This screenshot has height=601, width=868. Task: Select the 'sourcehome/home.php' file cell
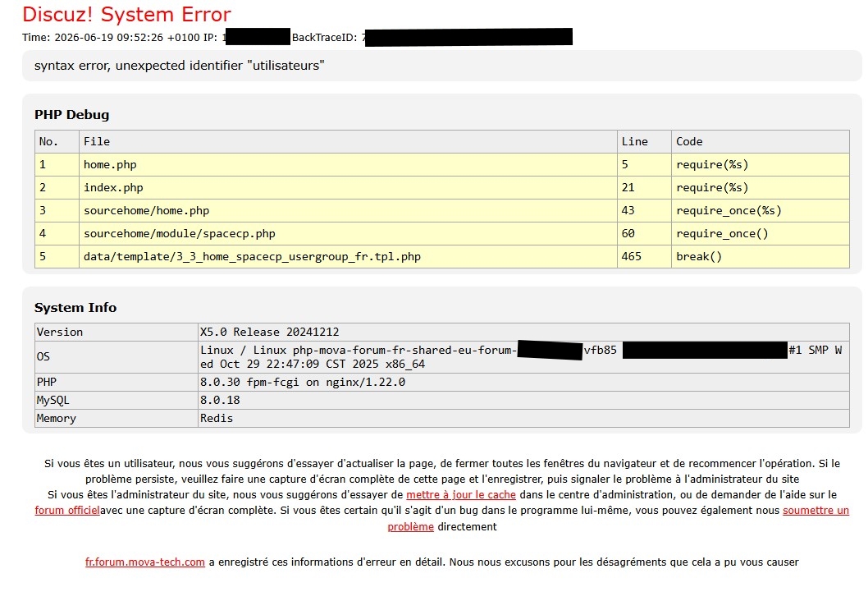click(x=348, y=210)
